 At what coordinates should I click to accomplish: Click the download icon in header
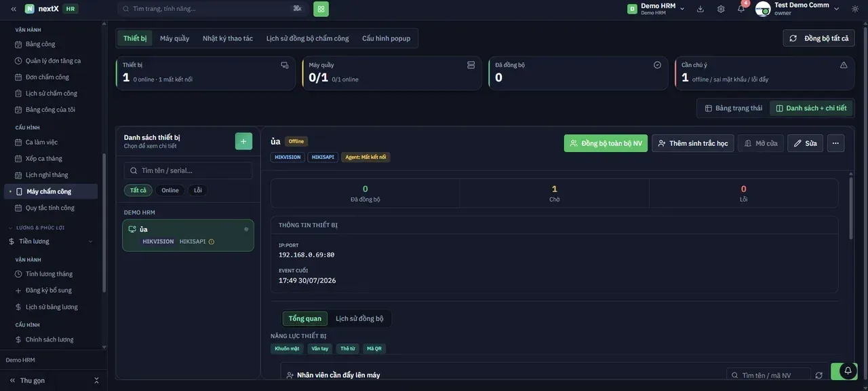click(x=701, y=9)
